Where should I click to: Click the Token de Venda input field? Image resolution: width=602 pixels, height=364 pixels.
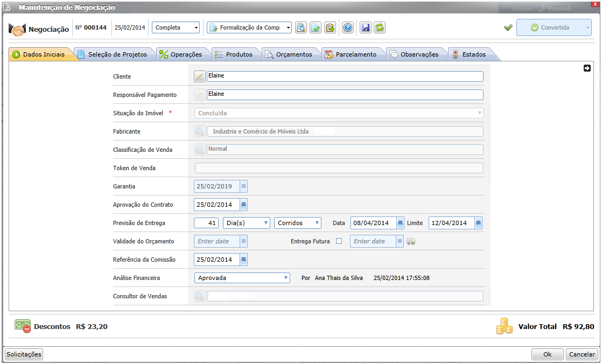pos(339,168)
